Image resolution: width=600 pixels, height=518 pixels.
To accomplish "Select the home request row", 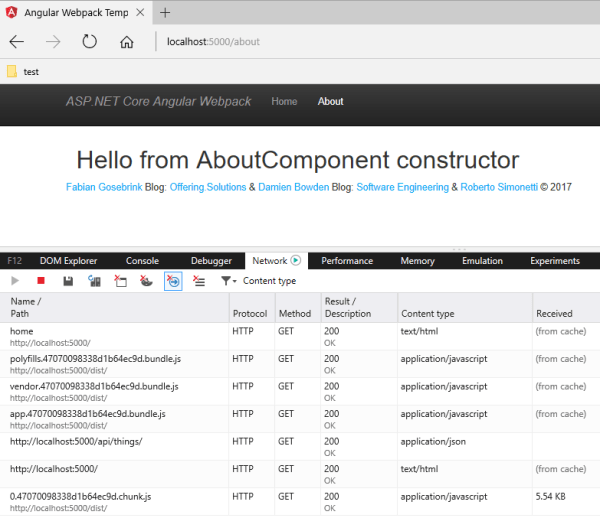I will tap(300, 337).
